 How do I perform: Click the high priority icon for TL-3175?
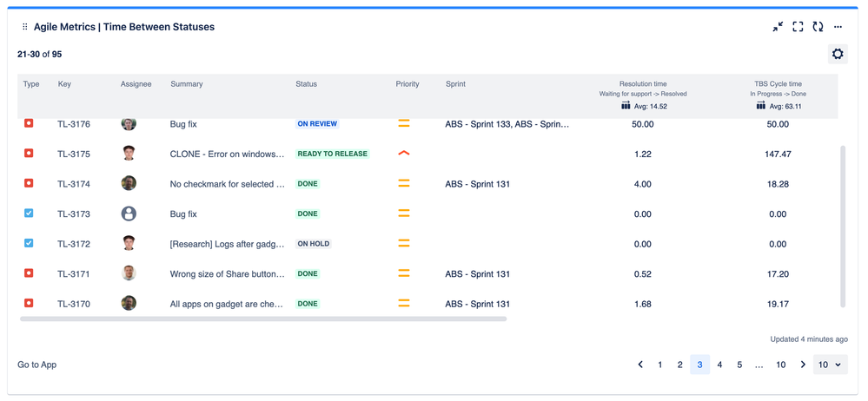coord(404,154)
